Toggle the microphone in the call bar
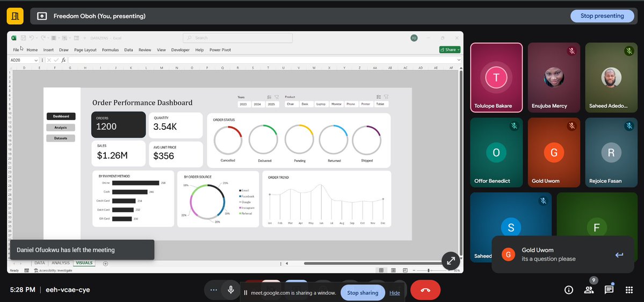 [231, 290]
